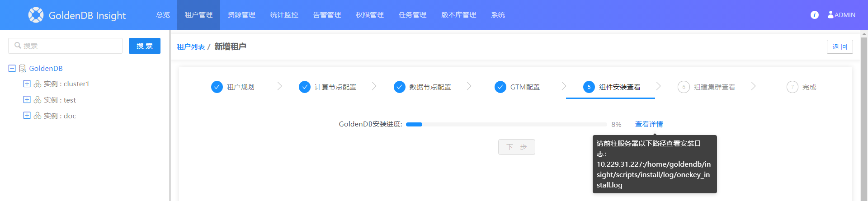This screenshot has height=201, width=868.
Task: Open the 告警管理 menu
Action: pyautogui.click(x=327, y=15)
